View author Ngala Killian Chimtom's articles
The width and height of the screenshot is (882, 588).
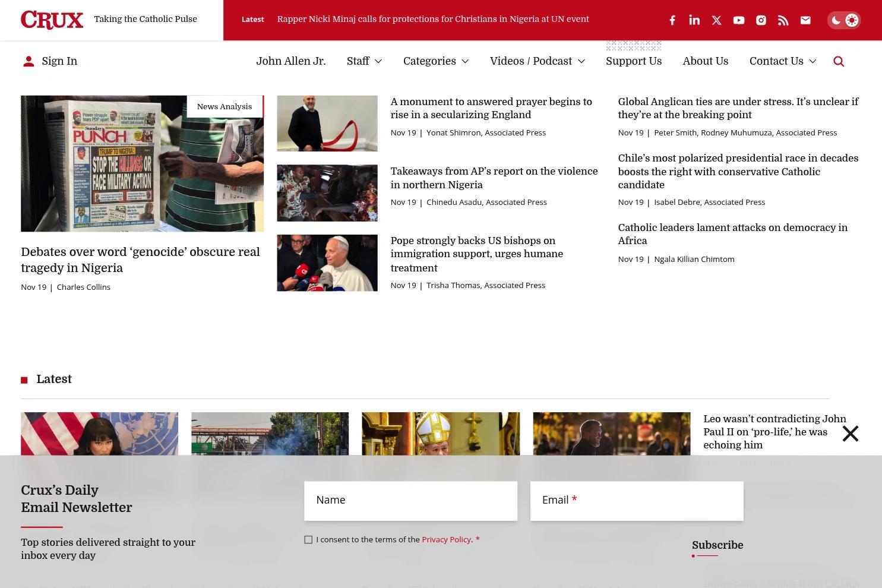click(694, 260)
